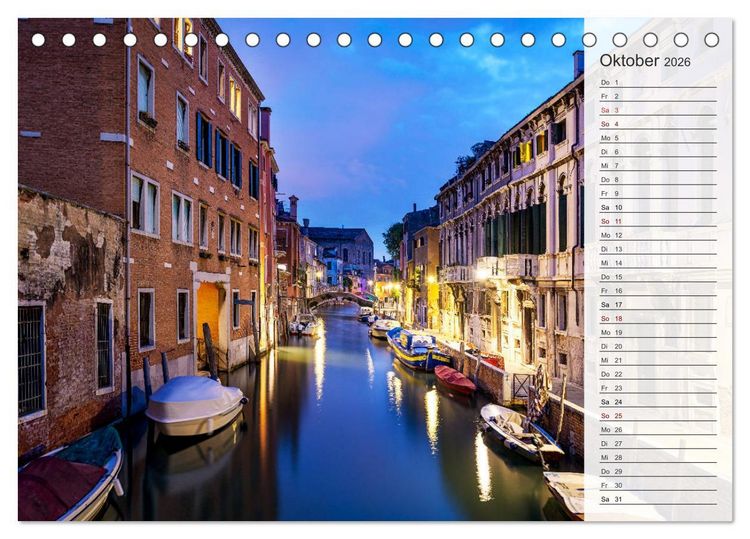Select the date row Do 1
Image resolution: width=750 pixels, height=539 pixels.
pos(658,82)
